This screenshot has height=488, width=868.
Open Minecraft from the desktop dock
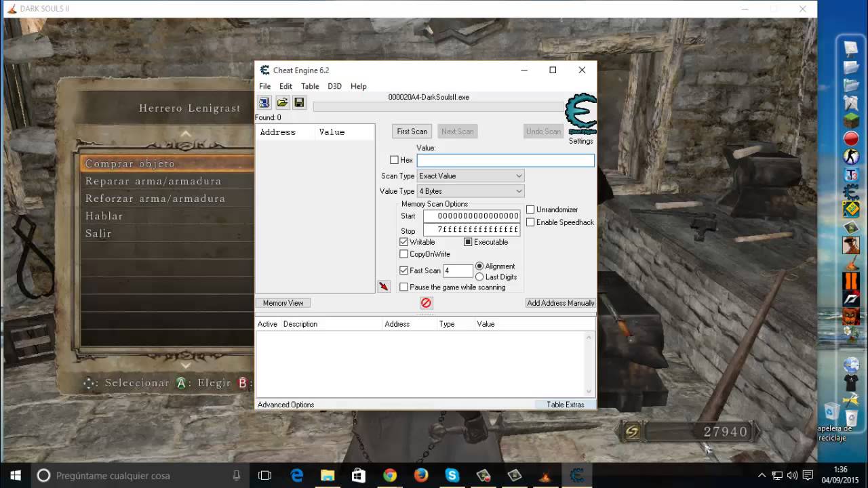pyautogui.click(x=851, y=122)
